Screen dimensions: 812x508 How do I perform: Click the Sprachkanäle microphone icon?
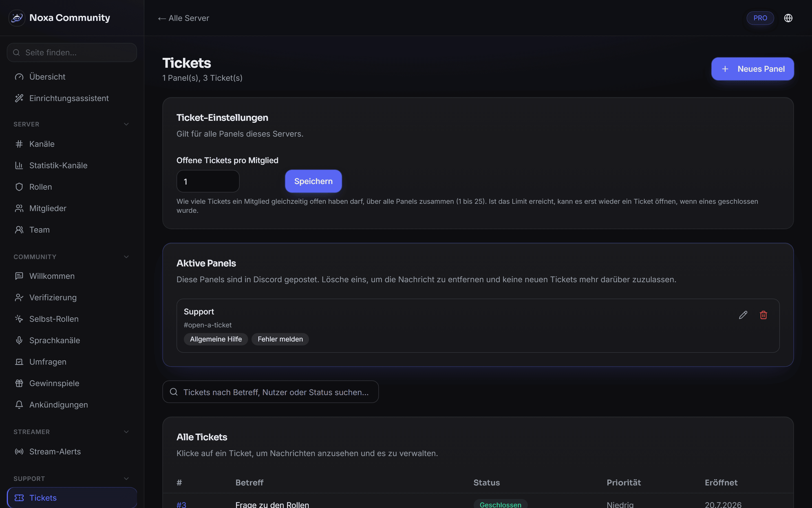(x=19, y=340)
